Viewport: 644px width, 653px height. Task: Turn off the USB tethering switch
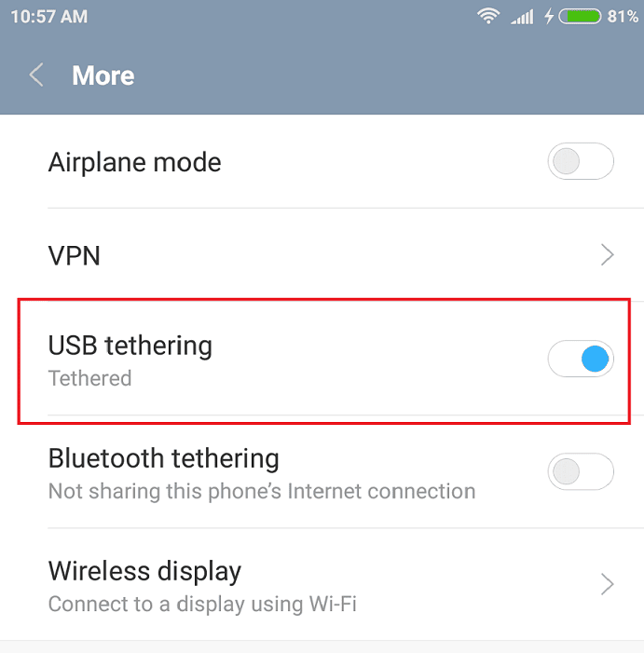click(581, 359)
